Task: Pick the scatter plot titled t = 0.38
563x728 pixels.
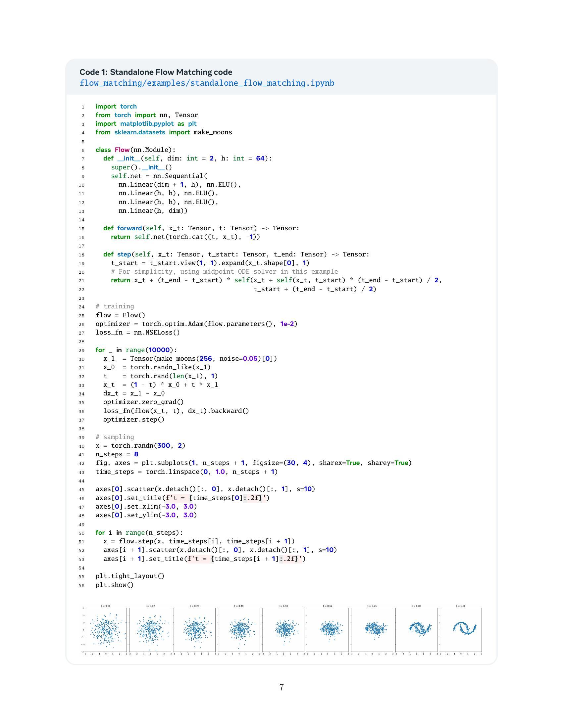Action: (239, 630)
